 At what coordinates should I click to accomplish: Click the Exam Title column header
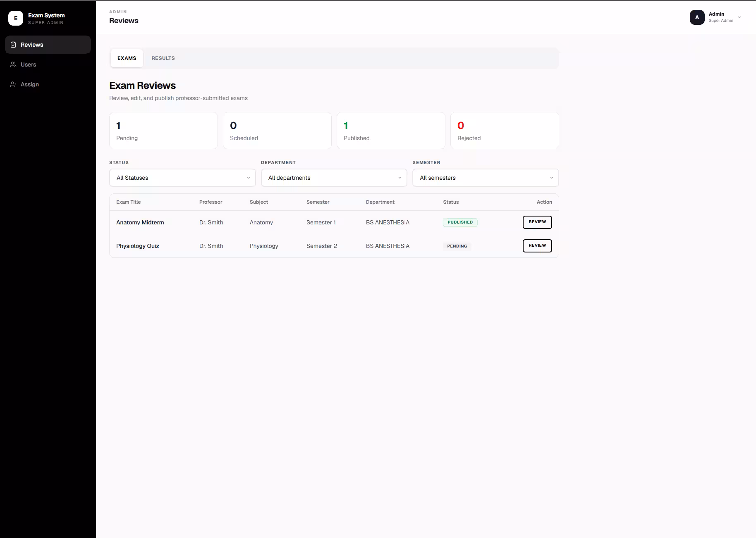tap(128, 202)
